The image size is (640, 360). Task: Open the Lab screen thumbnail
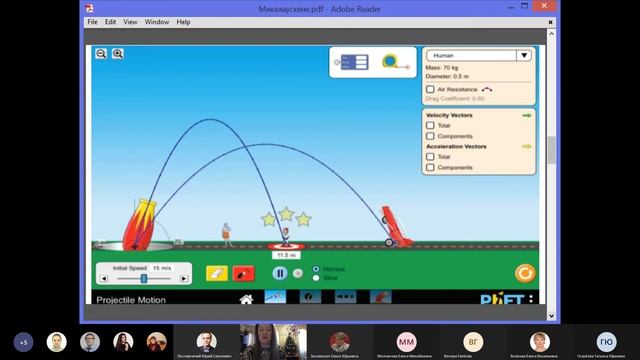click(380, 297)
